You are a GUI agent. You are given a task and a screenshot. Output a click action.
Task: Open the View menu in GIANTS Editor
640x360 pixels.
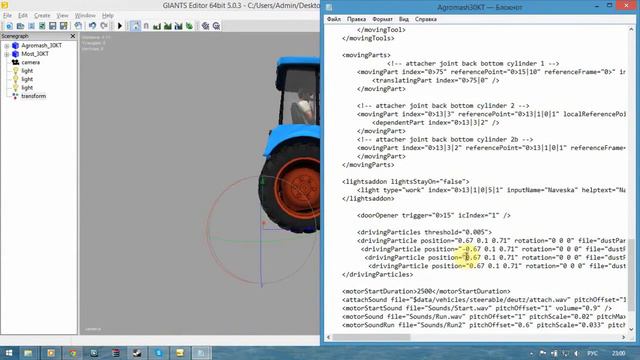[62, 16]
